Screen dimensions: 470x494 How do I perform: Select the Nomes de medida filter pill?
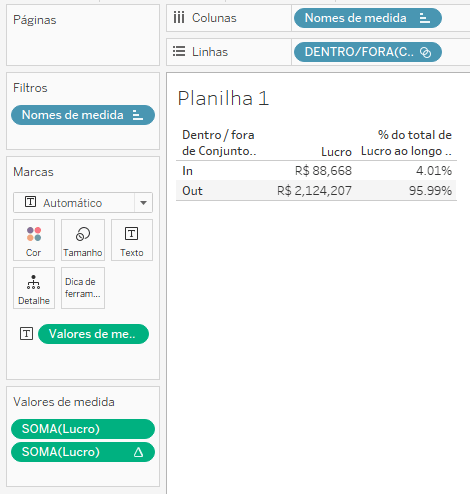[83, 115]
